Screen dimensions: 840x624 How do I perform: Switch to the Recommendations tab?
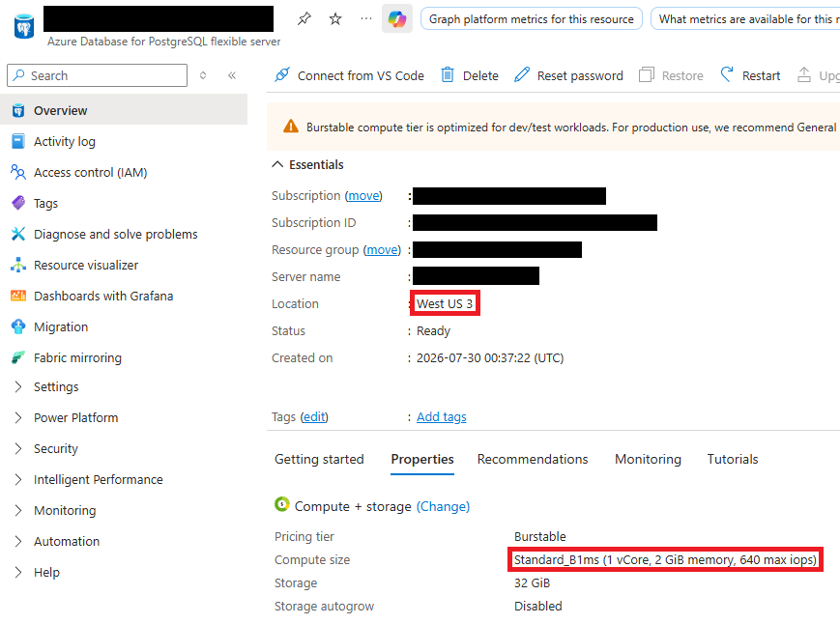[533, 459]
